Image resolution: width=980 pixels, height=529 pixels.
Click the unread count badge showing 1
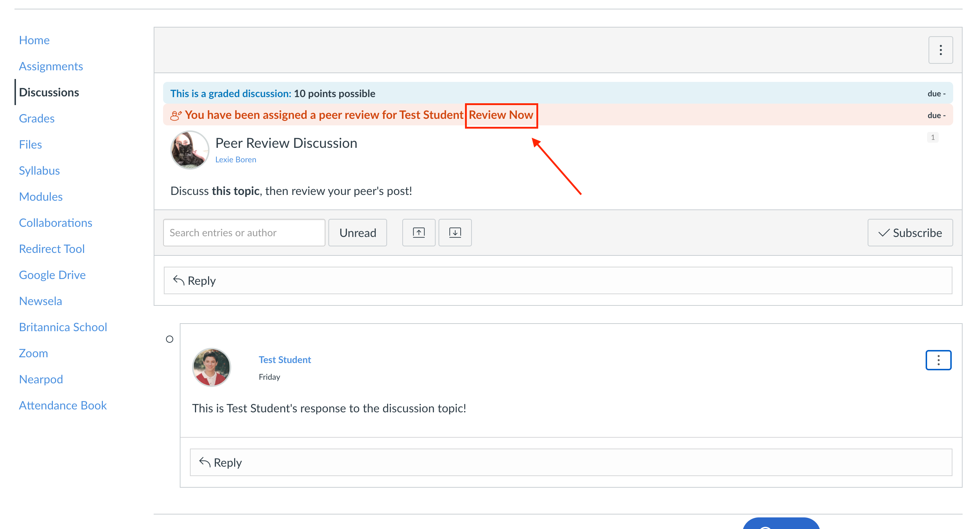(932, 137)
